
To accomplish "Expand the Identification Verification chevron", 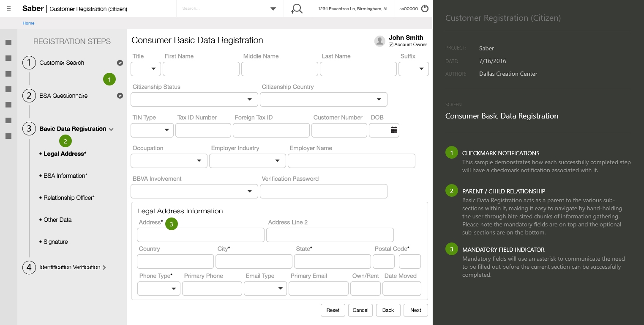I will click(104, 267).
